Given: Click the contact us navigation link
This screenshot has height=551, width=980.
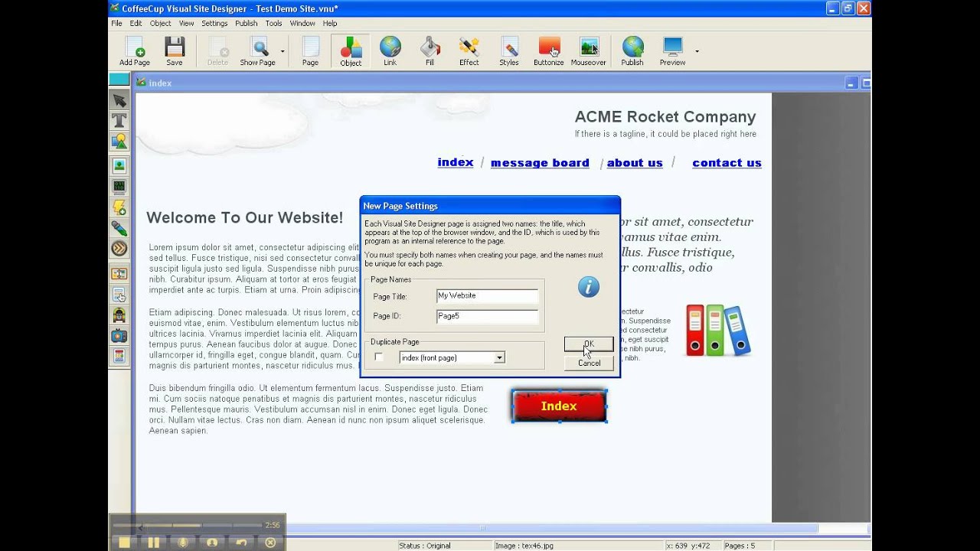Looking at the screenshot, I should coord(727,163).
